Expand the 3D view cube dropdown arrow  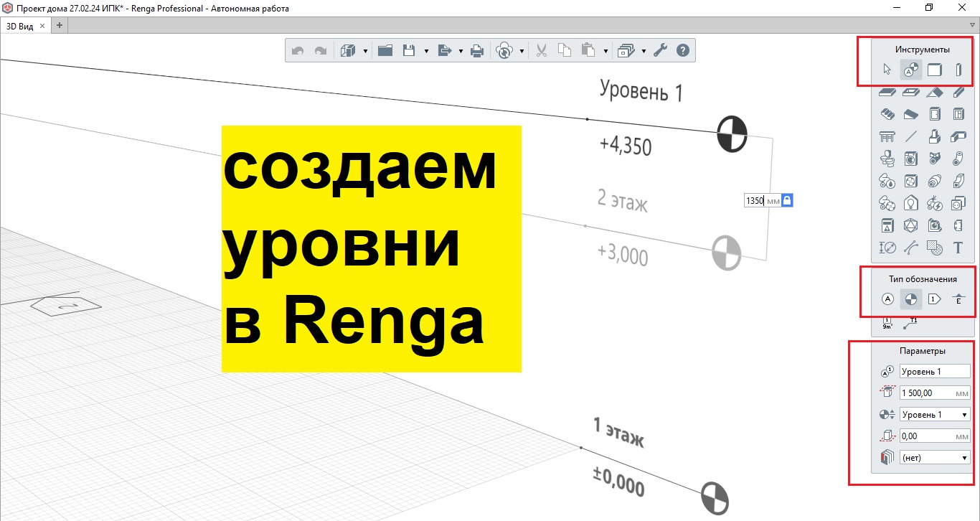(366, 51)
